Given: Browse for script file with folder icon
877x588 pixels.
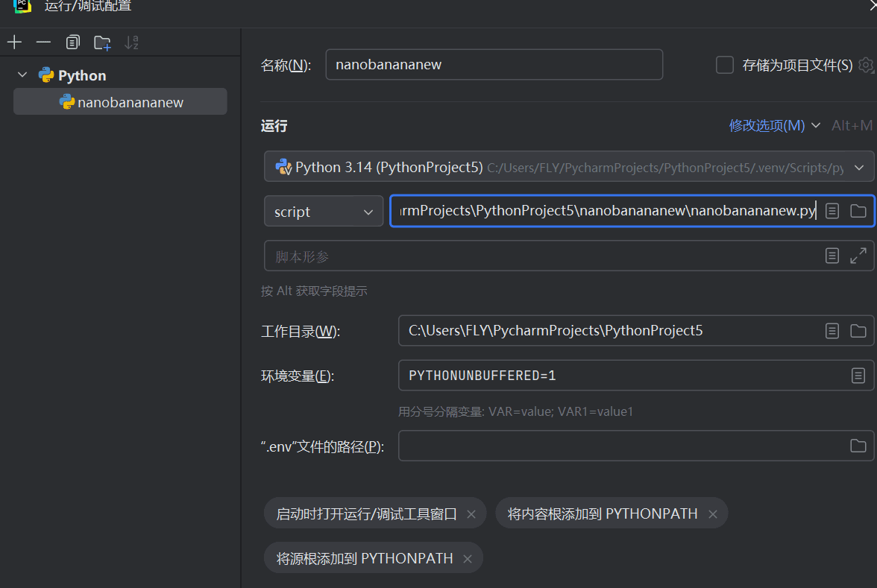Looking at the screenshot, I should (858, 211).
